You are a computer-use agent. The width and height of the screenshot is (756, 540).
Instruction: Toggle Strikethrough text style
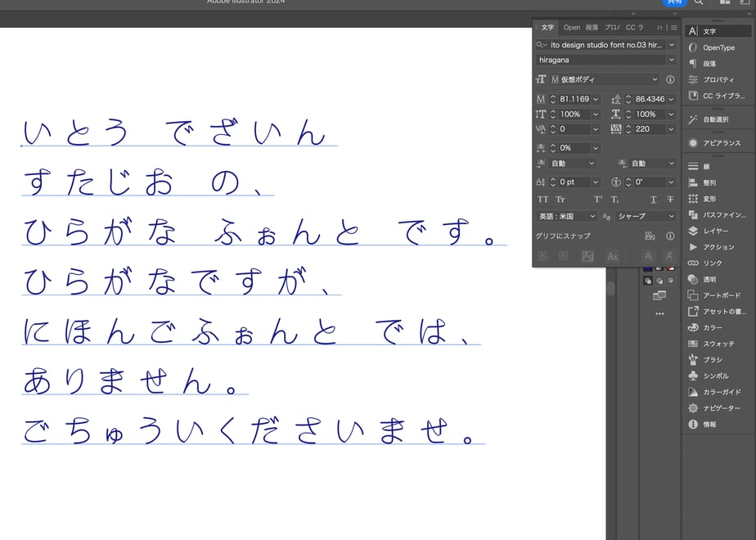670,199
